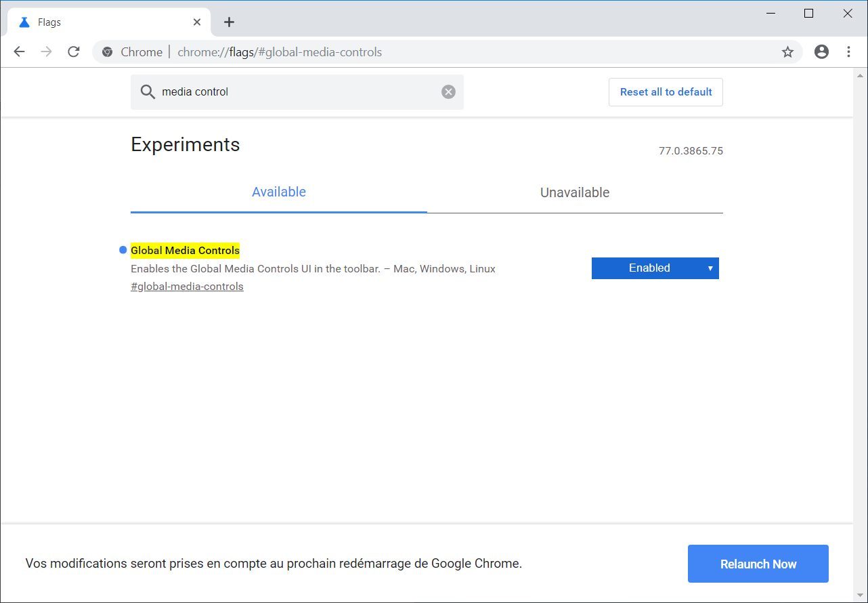Open the profile avatar menu
The width and height of the screenshot is (868, 603).
click(821, 51)
